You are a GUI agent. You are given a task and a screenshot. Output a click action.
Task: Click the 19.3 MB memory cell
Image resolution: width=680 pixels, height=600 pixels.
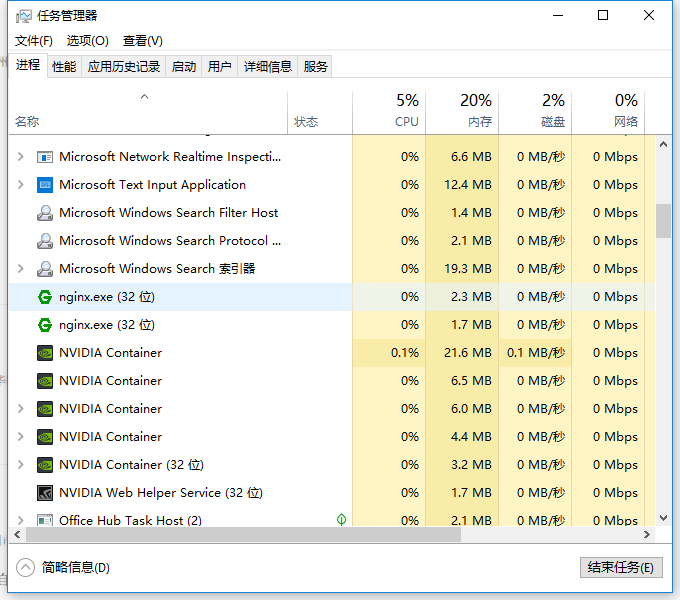point(462,269)
